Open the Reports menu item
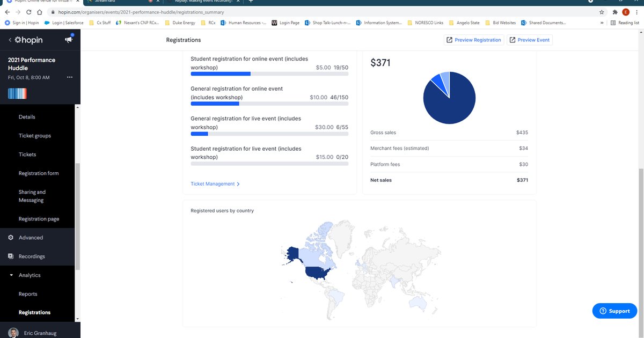The width and height of the screenshot is (644, 338). [x=28, y=294]
